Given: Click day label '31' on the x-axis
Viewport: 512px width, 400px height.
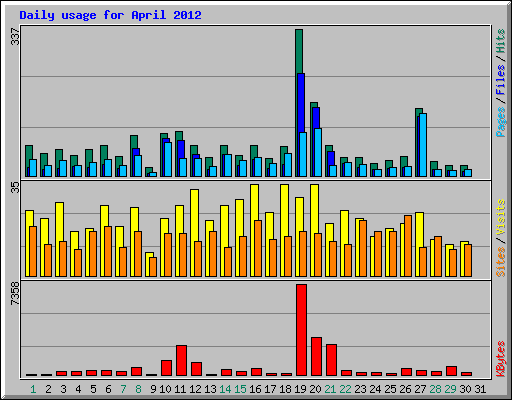Looking at the screenshot, I should click(480, 389).
